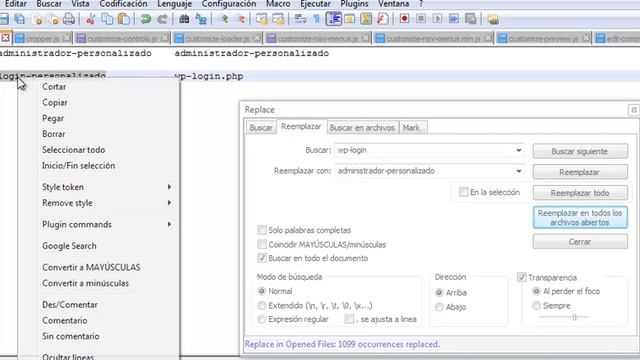The width and height of the screenshot is (640, 360).
Task: Click the Close All documents toolbar icon
Action: (53, 19)
